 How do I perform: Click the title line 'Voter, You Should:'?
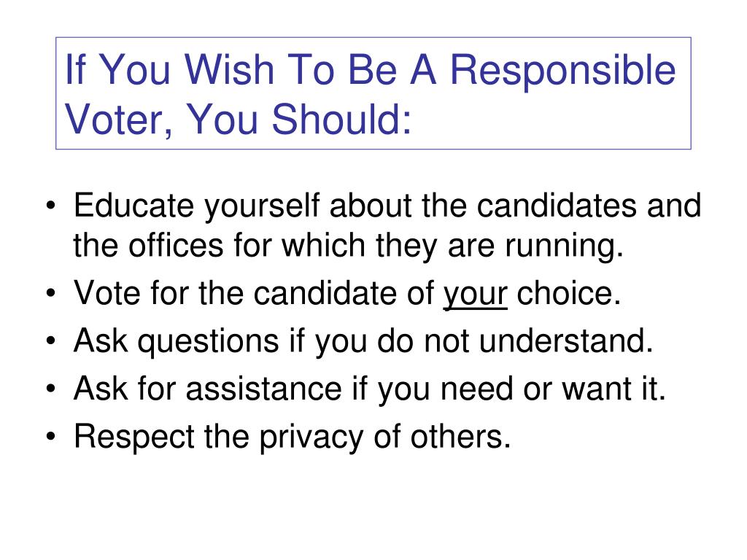[239, 119]
